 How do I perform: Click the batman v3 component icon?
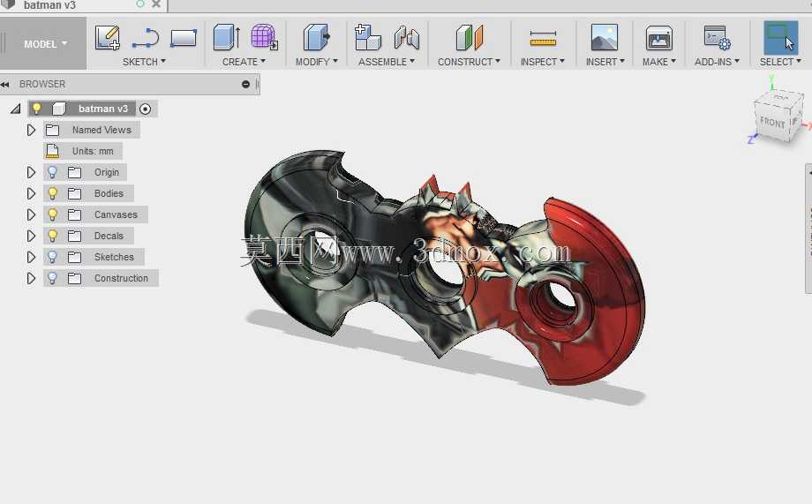point(58,109)
